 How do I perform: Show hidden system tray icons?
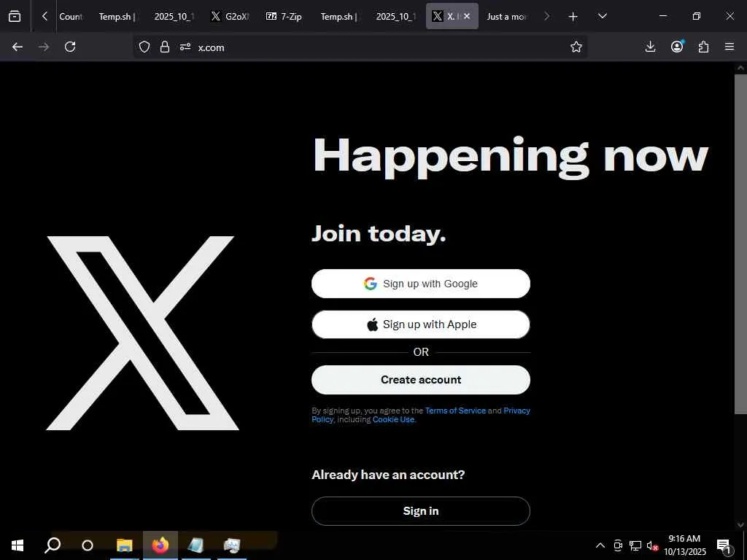[x=600, y=545]
